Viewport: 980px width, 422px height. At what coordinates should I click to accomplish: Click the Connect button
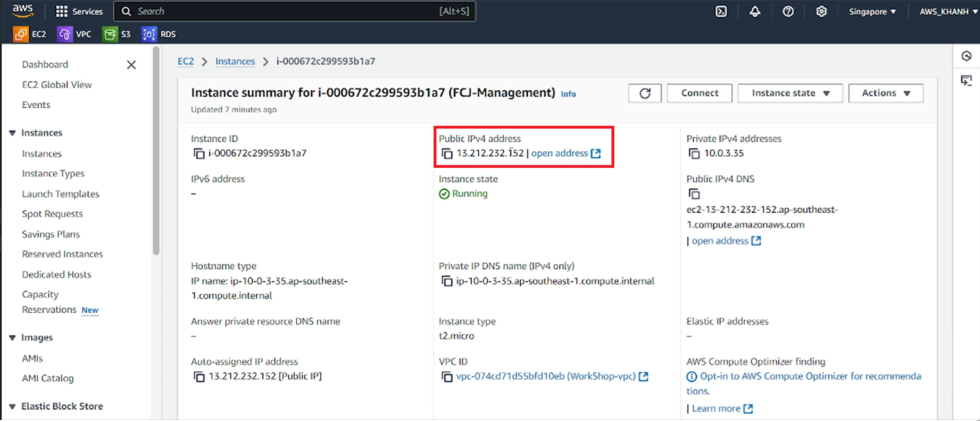[699, 93]
